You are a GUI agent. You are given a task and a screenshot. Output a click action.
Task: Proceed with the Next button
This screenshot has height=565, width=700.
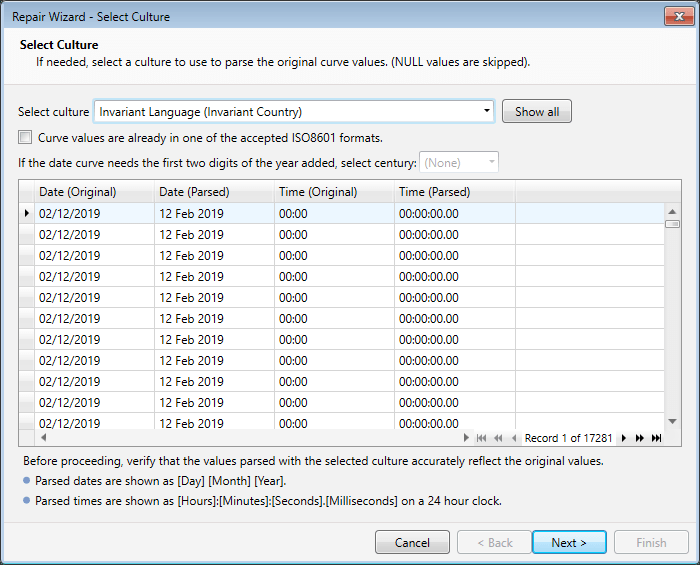coord(569,542)
